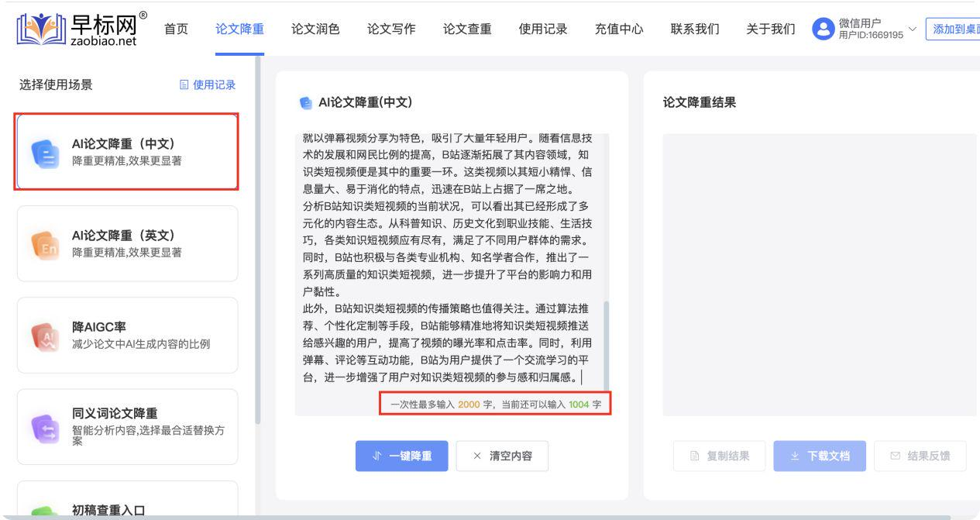Click the small icon beside AI论文降重(中文) heading
Image resolution: width=980 pixels, height=520 pixels.
[x=305, y=102]
